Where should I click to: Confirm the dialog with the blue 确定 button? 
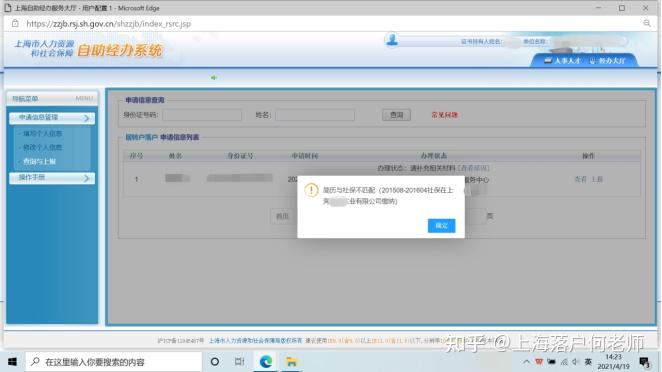pos(441,225)
